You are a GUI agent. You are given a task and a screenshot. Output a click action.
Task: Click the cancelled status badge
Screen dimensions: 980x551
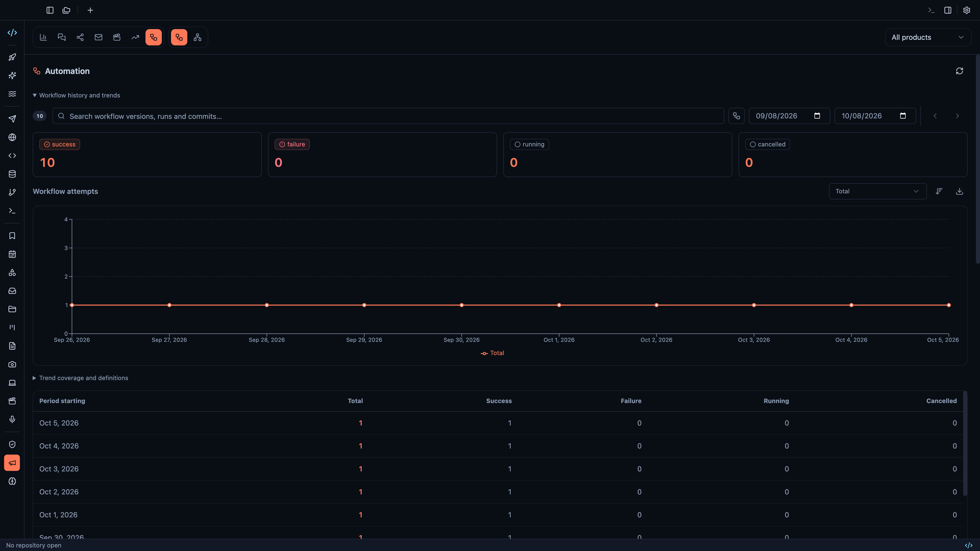pyautogui.click(x=767, y=144)
